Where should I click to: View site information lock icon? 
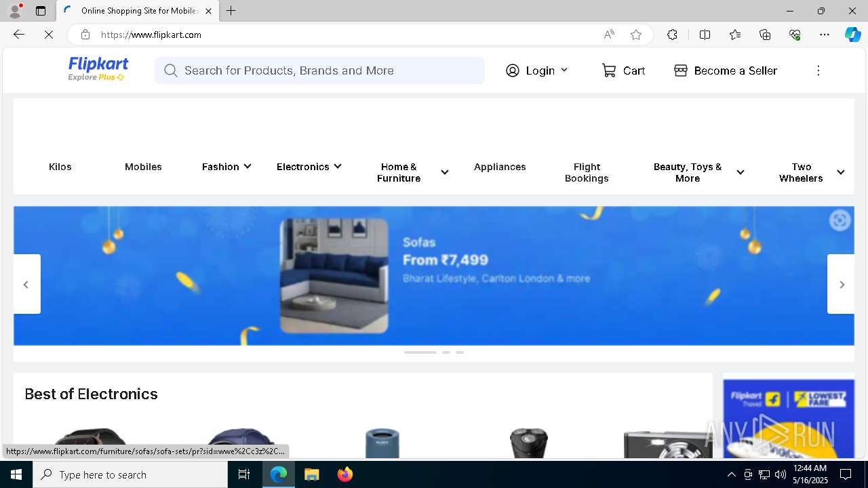pyautogui.click(x=85, y=35)
